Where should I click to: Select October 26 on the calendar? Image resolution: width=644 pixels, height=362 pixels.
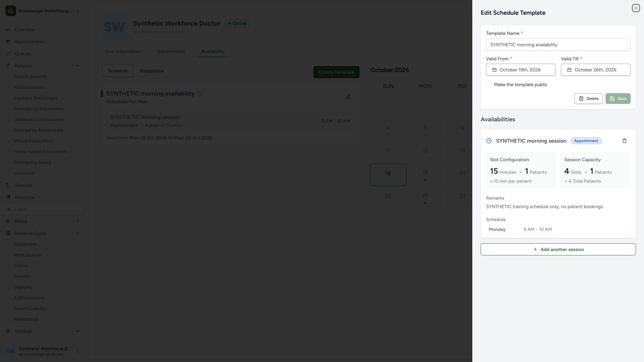pos(425,197)
